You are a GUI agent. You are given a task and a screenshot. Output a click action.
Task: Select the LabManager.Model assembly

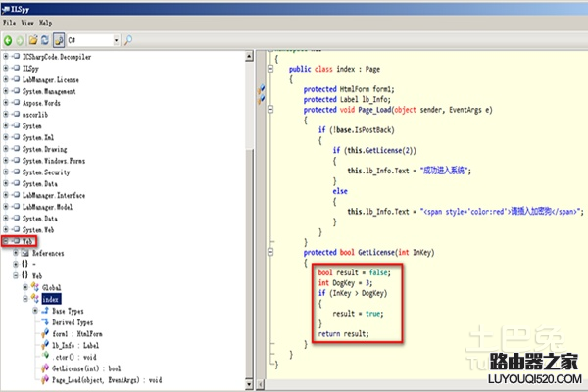47,207
